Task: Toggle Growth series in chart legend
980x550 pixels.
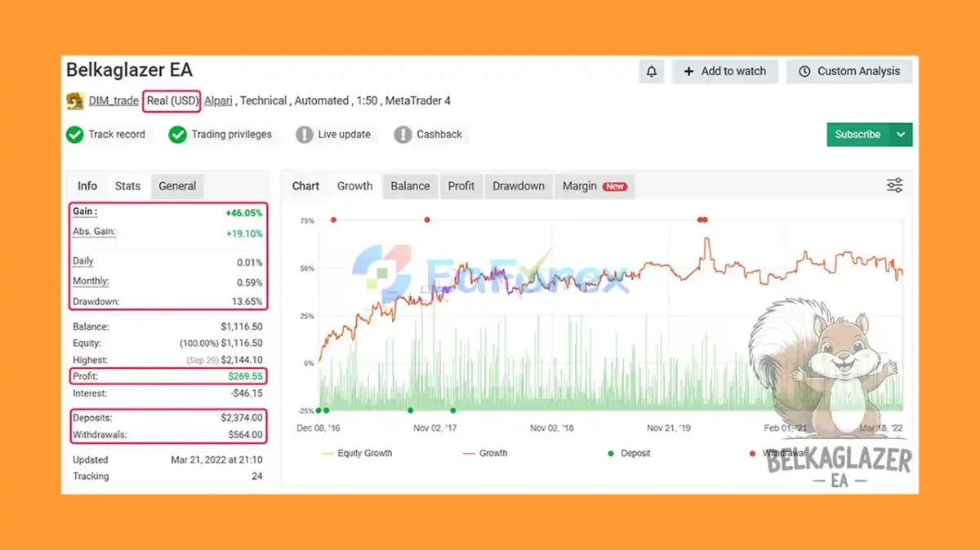Action: point(485,454)
